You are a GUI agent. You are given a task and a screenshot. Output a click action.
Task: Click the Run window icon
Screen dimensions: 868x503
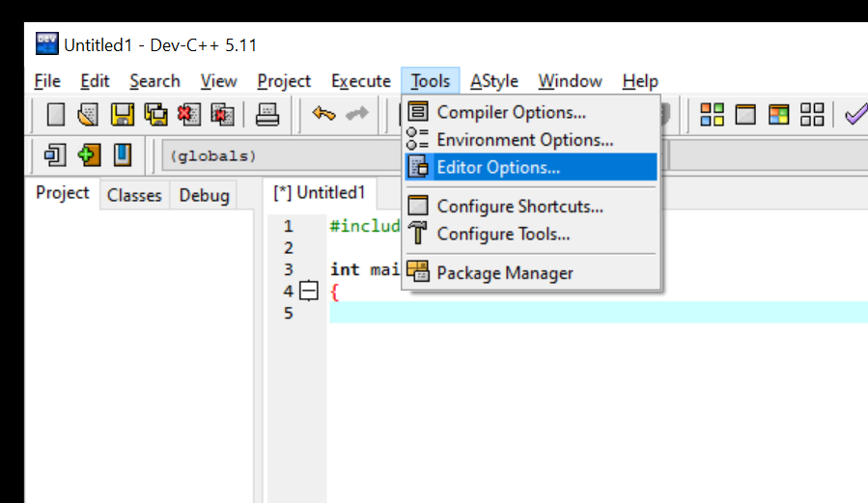(745, 115)
